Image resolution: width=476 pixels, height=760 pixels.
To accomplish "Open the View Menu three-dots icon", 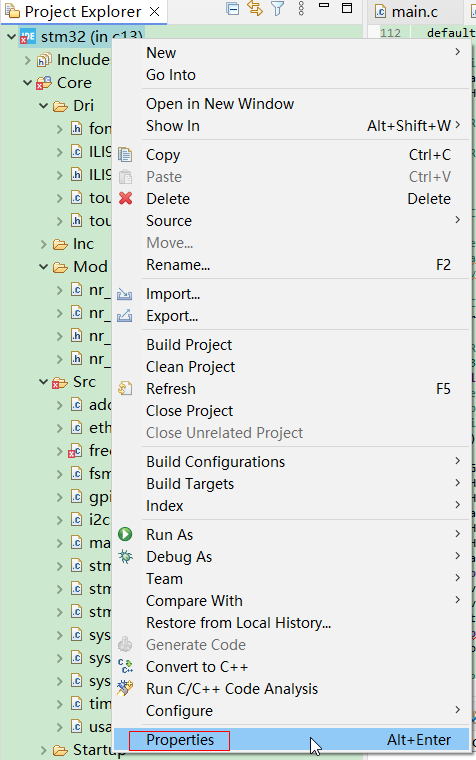I will click(x=301, y=8).
